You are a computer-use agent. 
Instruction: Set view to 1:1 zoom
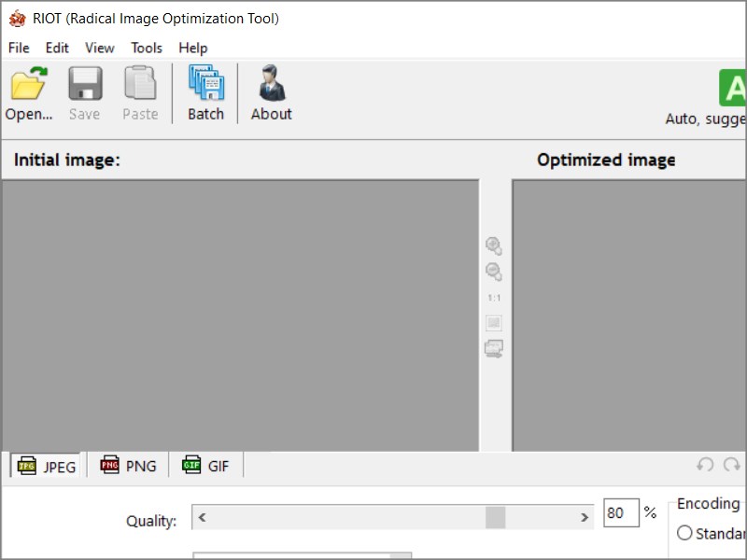pyautogui.click(x=494, y=298)
